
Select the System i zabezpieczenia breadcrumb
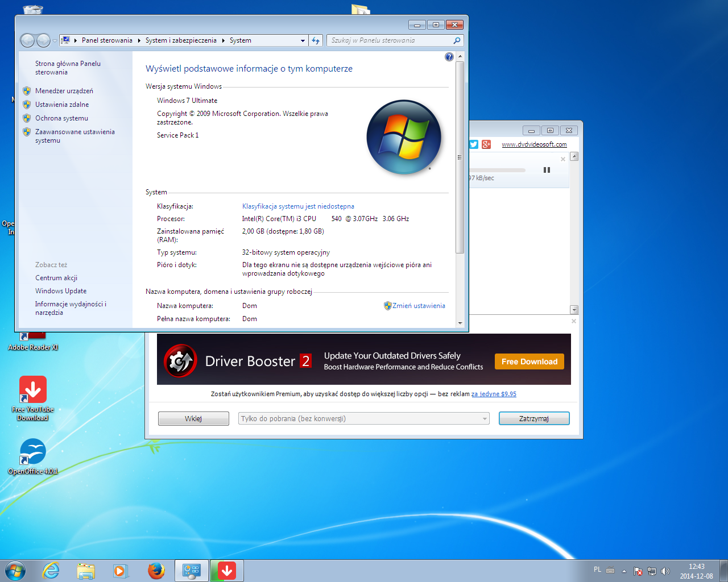(181, 40)
